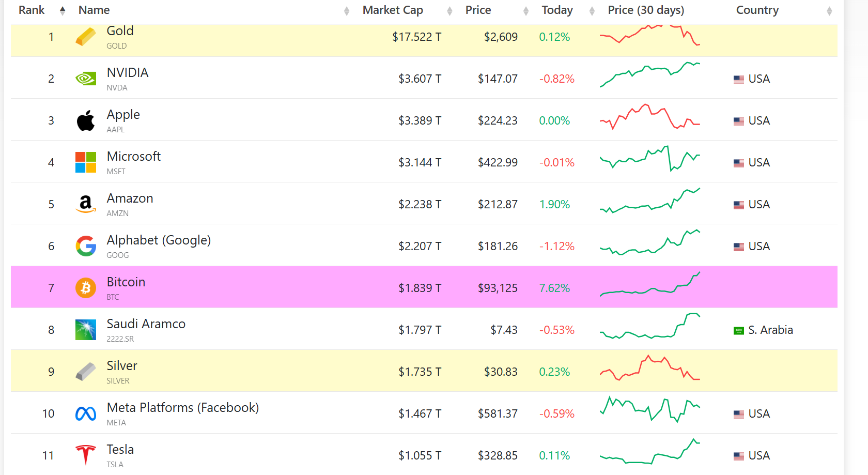Viewport: 868px width, 475px height.
Task: Sort by Price column arrows
Action: [x=526, y=11]
